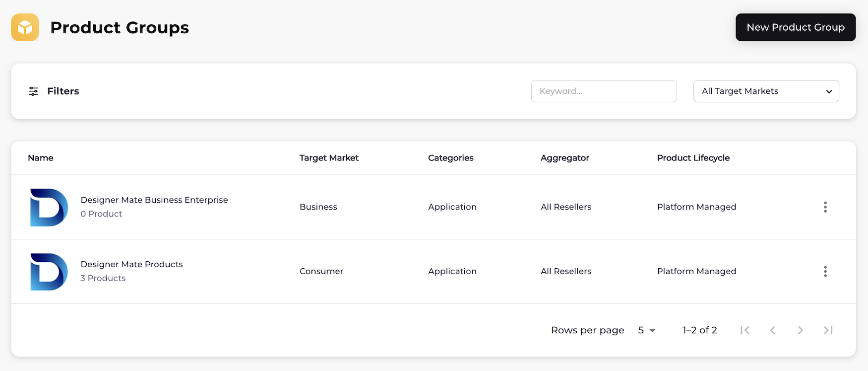This screenshot has width=868, height=371.
Task: Click the '1–2 of 2' pagination text
Action: 699,330
